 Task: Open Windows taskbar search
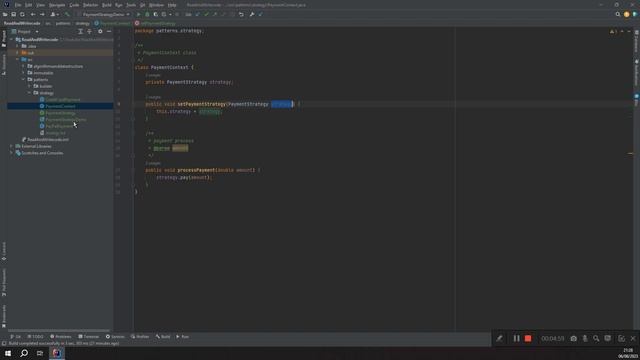(x=24, y=353)
